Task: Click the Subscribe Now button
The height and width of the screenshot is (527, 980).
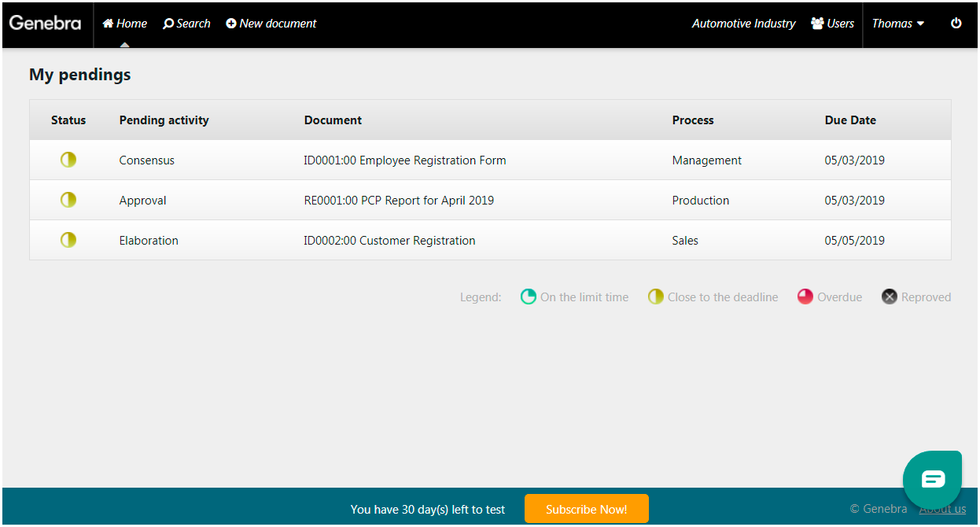Action: [586, 509]
